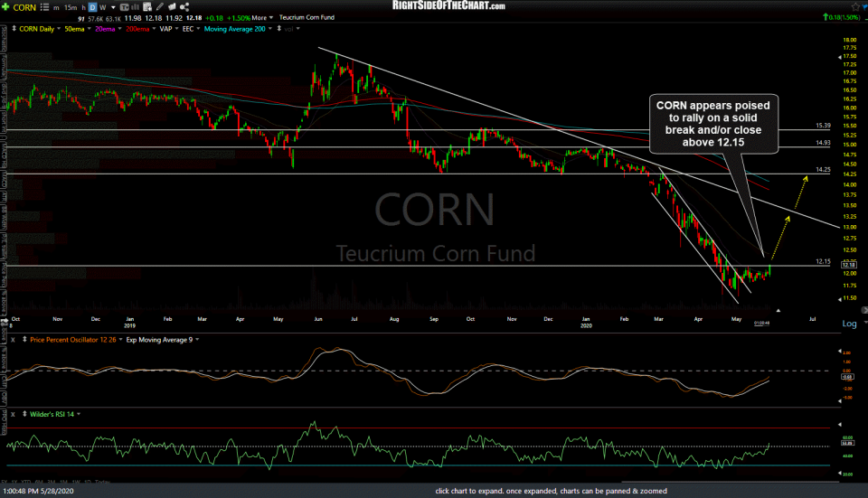
Task: Click the arrow above the RSI scale
Action: [840, 425]
